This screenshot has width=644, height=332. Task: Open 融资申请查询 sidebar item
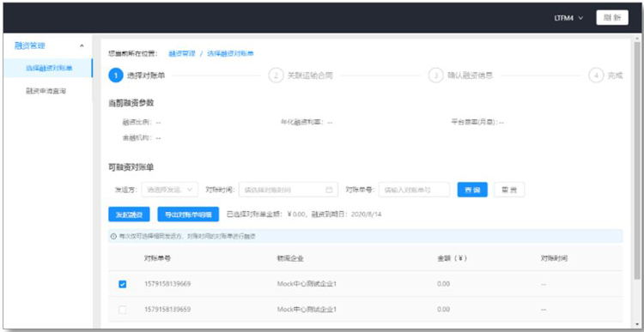pyautogui.click(x=46, y=91)
